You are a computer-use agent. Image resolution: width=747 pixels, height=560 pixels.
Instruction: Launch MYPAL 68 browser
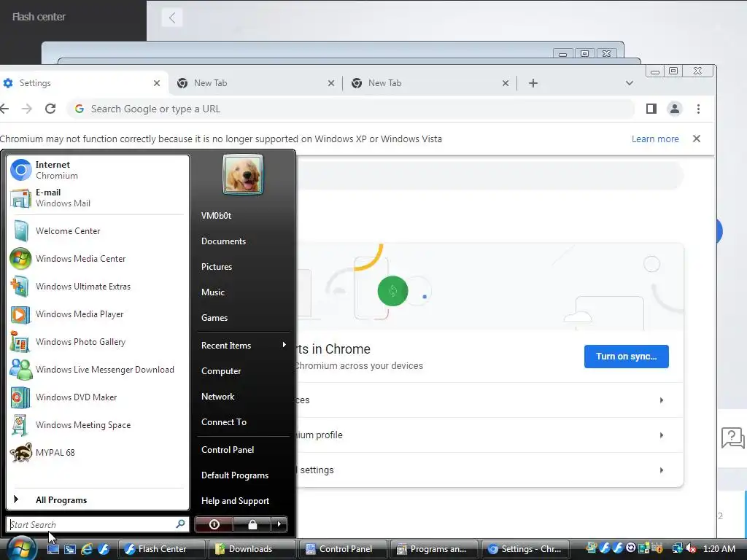tap(98, 452)
